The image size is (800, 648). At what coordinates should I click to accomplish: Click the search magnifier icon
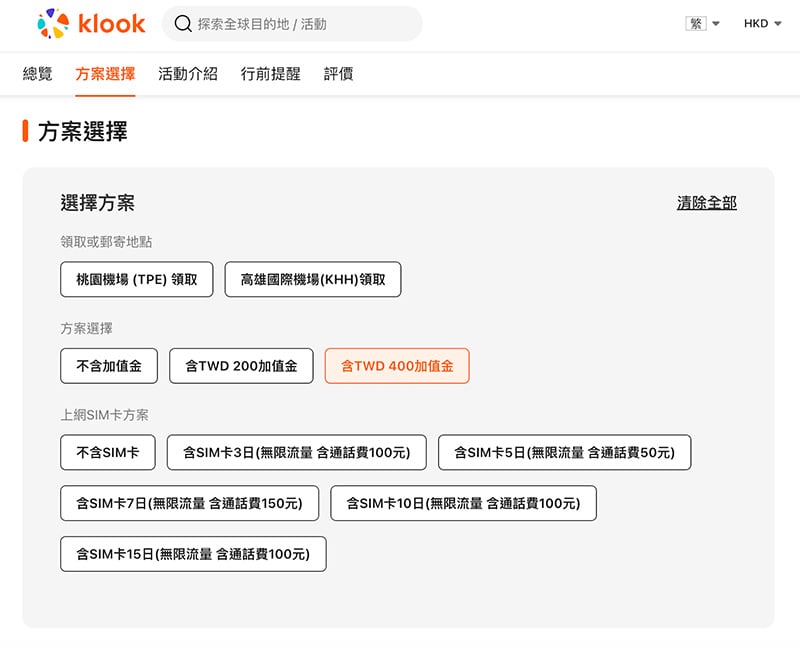click(183, 23)
